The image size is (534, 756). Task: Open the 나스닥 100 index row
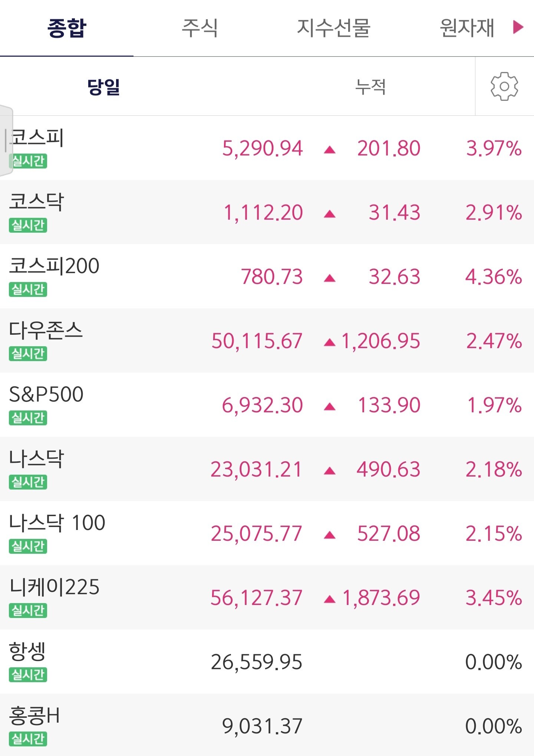coord(267,533)
